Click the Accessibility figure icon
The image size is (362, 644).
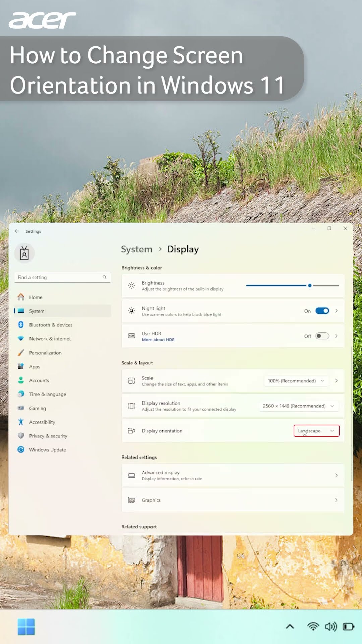[21, 422]
